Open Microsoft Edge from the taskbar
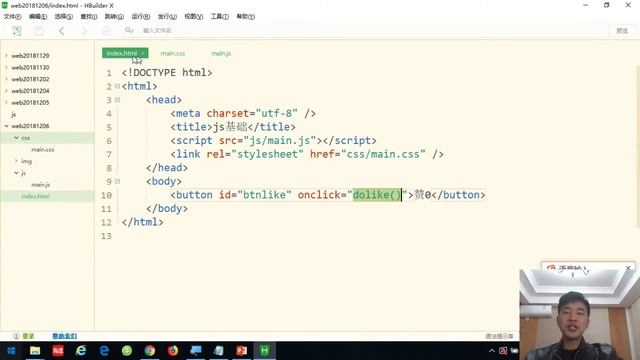The width and height of the screenshot is (640, 360). [x=104, y=351]
